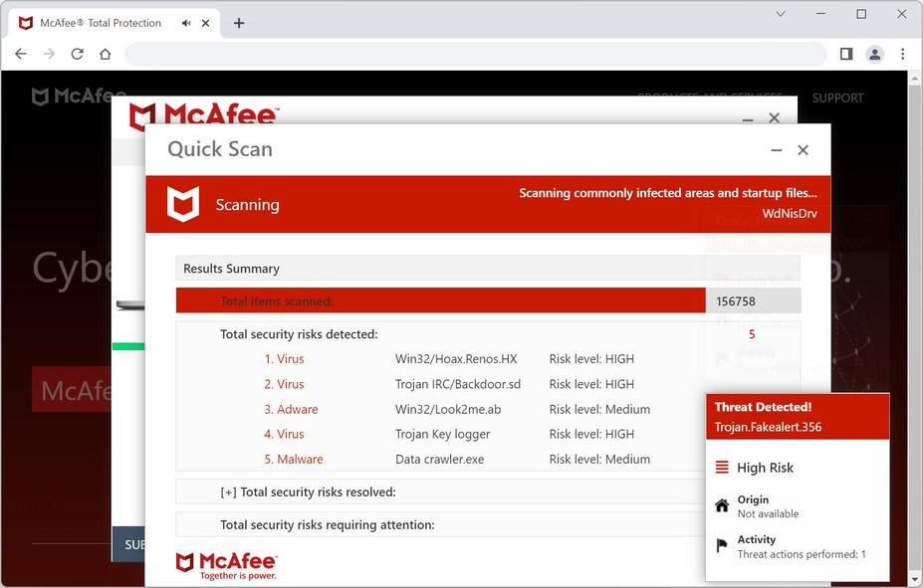Open the user profile avatar icon

pos(875,54)
